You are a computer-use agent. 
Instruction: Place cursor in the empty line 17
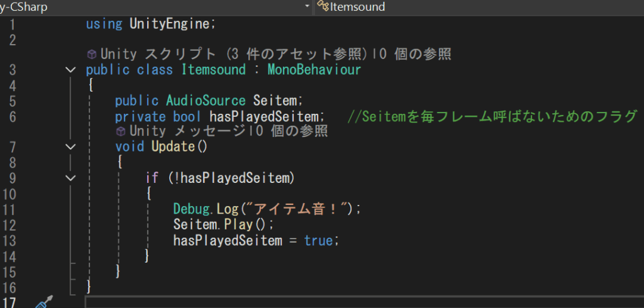point(314,302)
